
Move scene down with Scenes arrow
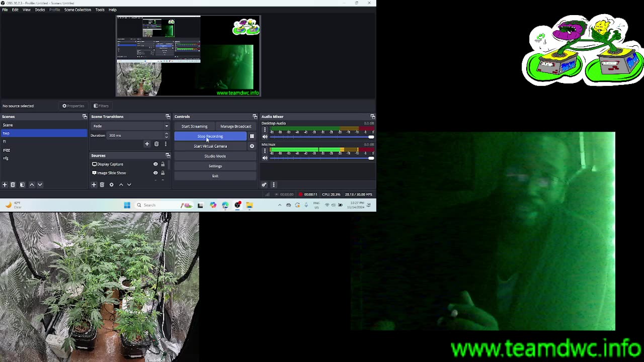40,185
